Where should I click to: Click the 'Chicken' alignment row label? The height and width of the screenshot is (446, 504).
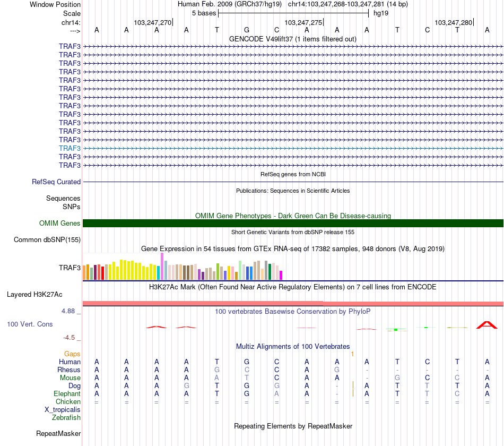point(68,401)
